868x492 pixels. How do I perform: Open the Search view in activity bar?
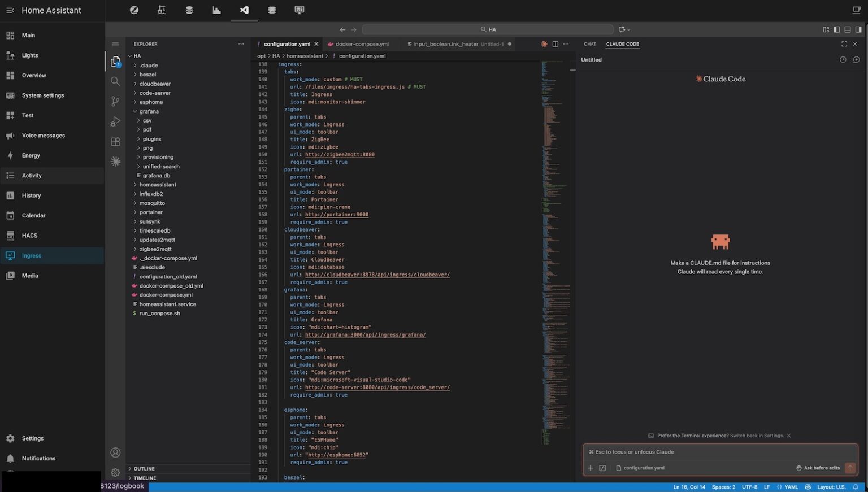click(115, 81)
